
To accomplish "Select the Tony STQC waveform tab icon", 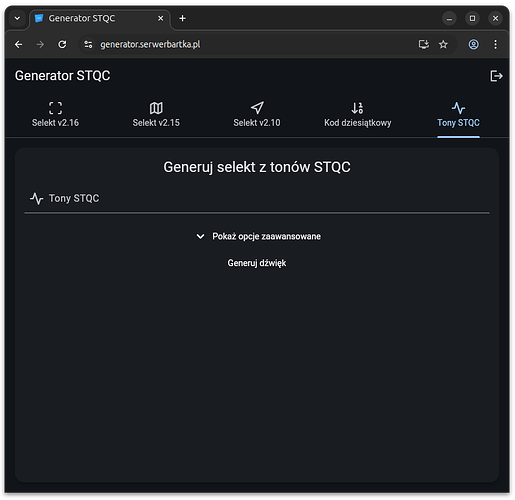I will 458,108.
